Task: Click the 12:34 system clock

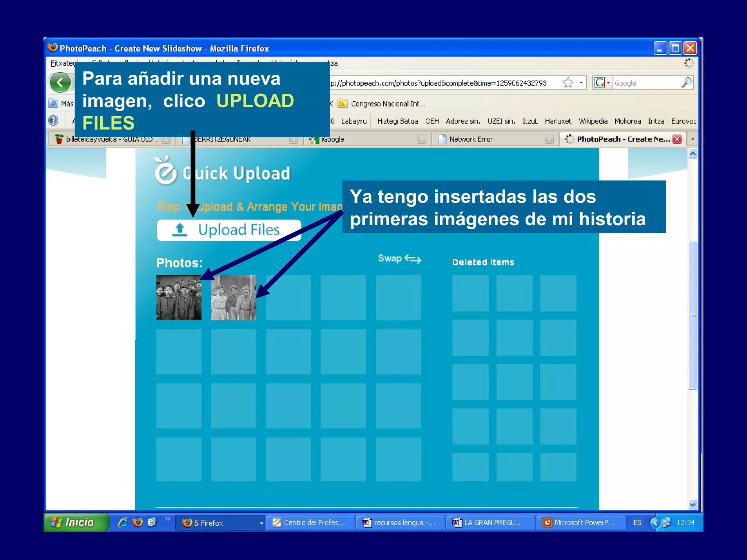Action: (x=686, y=523)
